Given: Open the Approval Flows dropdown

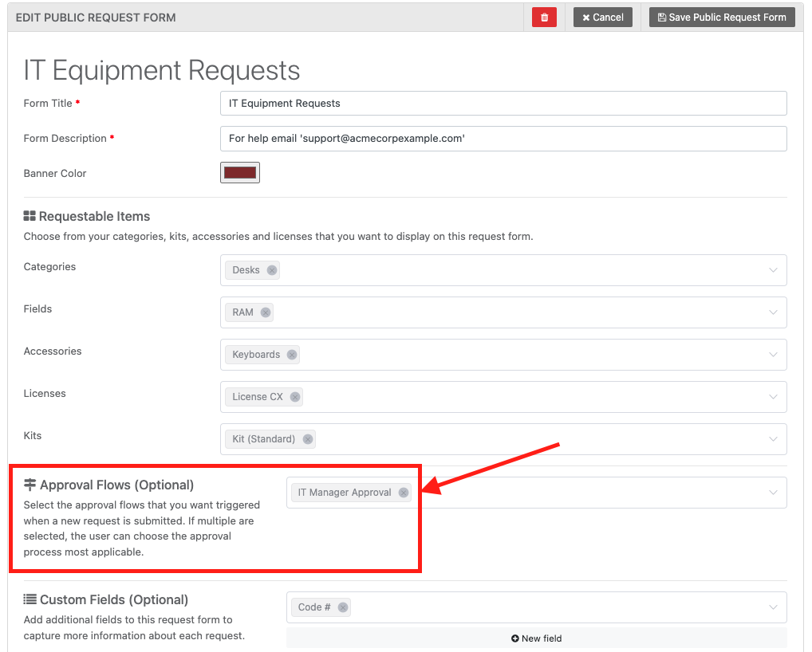Looking at the screenshot, I should (771, 492).
